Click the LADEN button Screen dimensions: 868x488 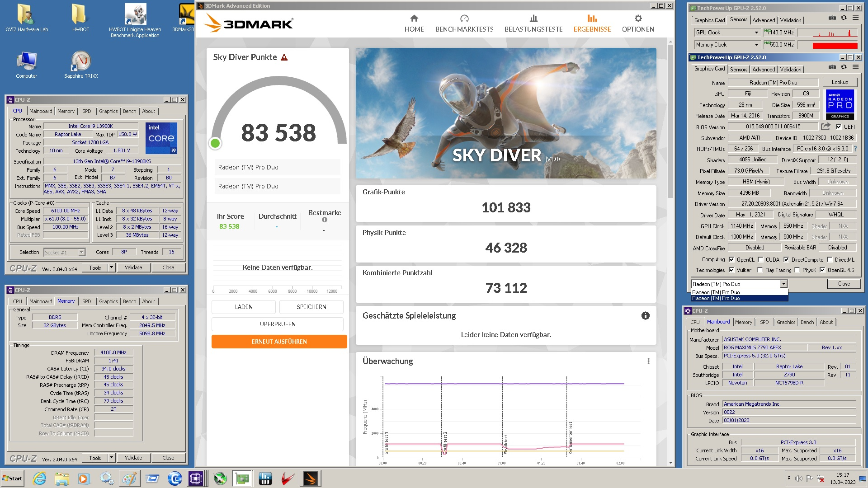(244, 307)
